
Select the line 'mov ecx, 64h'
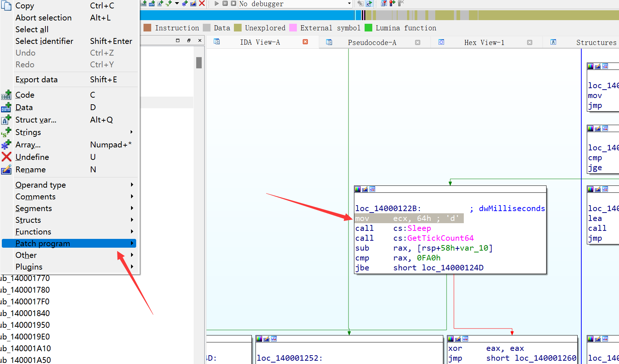pos(409,218)
